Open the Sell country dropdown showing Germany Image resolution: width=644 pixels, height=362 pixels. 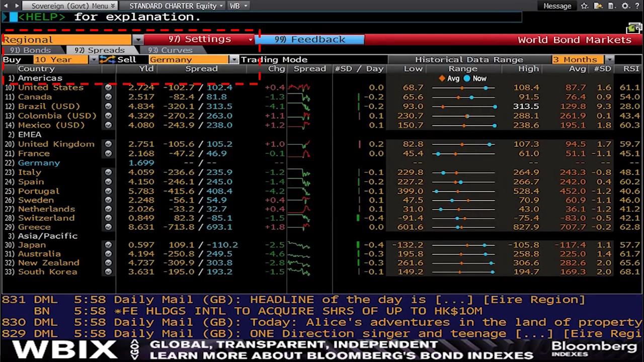[233, 59]
